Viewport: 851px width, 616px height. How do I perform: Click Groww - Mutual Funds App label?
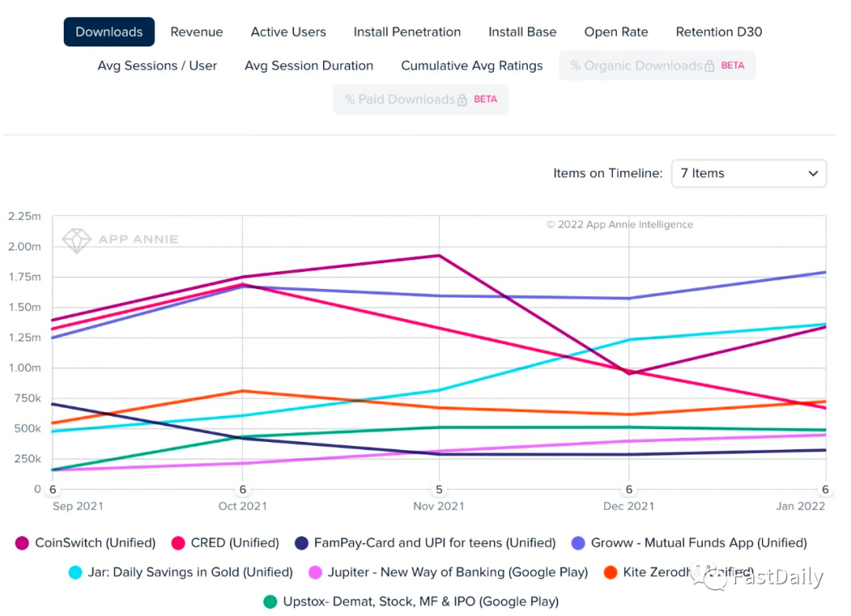[699, 544]
